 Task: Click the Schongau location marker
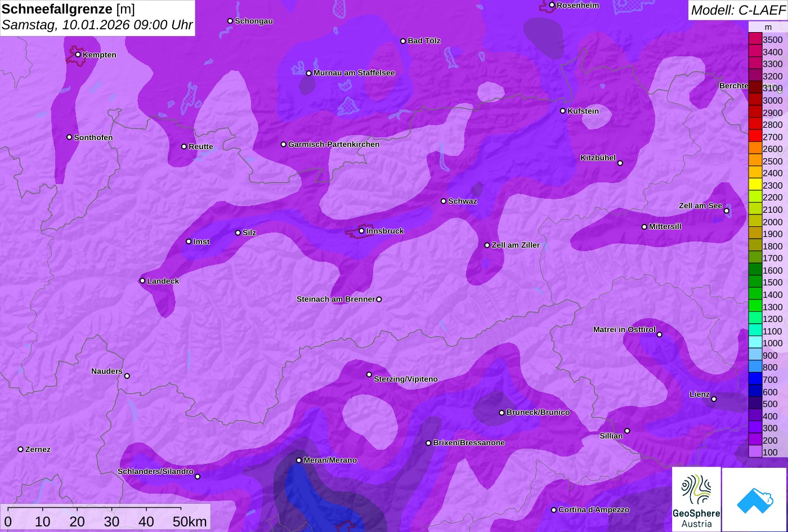[x=230, y=21]
